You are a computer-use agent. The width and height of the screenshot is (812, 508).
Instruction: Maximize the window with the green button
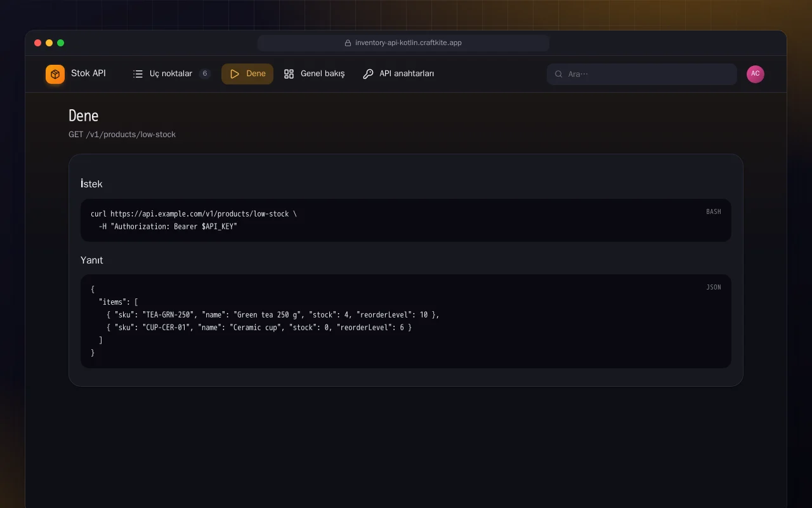click(61, 43)
